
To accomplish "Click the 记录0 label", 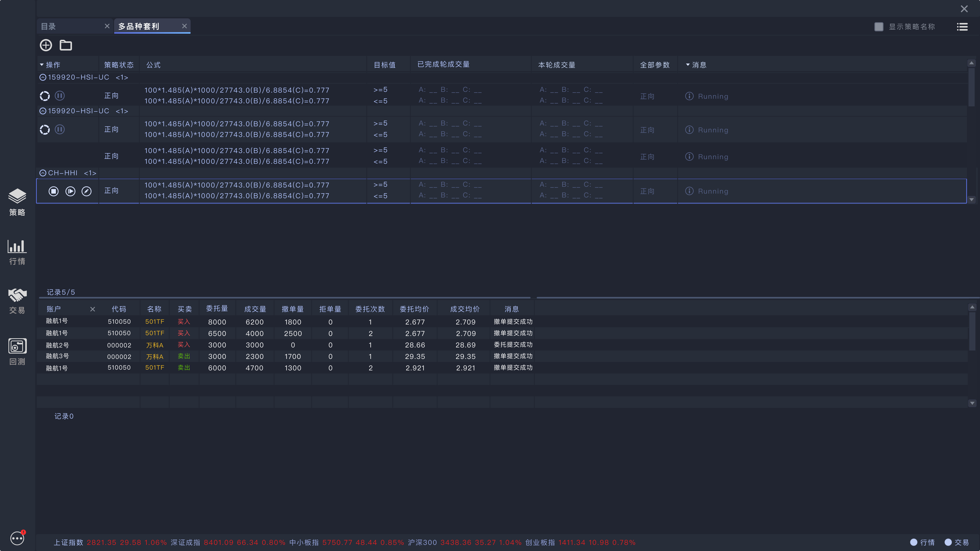I will pos(64,416).
